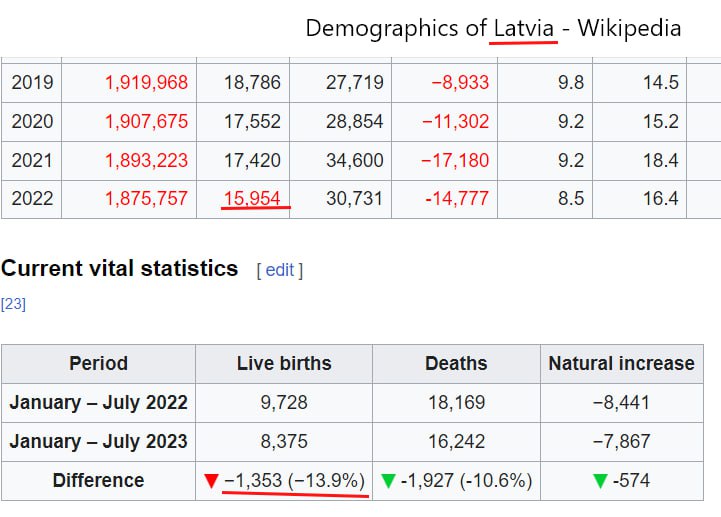721x517 pixels.
Task: Click the year 2020 cell
Action: (32, 122)
